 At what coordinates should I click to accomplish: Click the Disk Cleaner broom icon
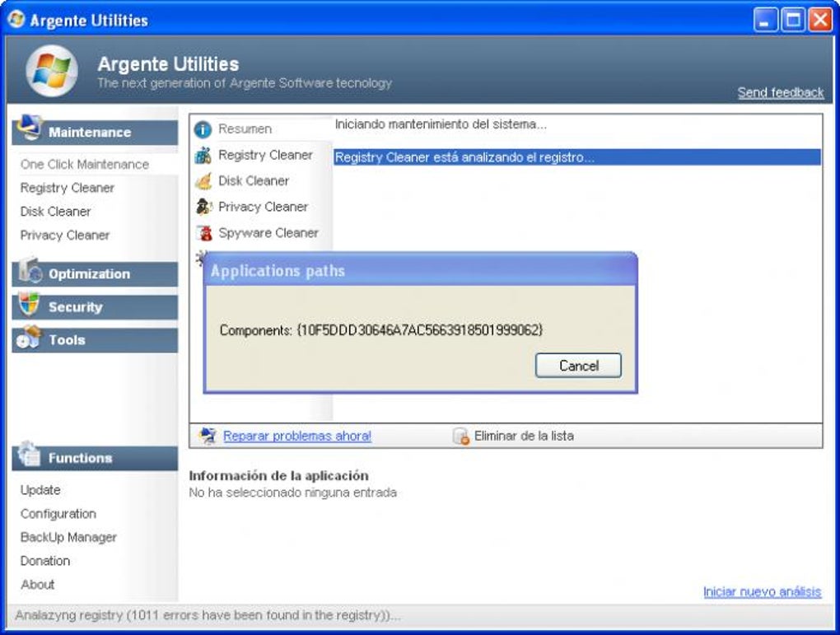point(203,181)
